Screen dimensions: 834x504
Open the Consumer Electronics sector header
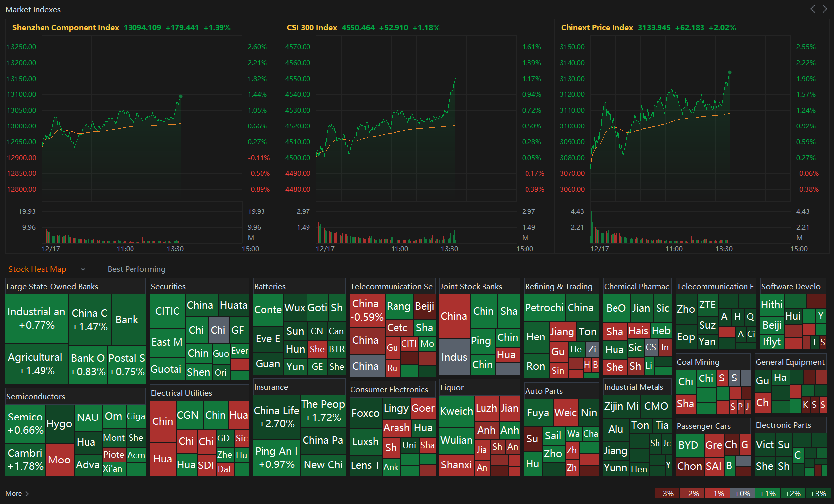point(393,389)
